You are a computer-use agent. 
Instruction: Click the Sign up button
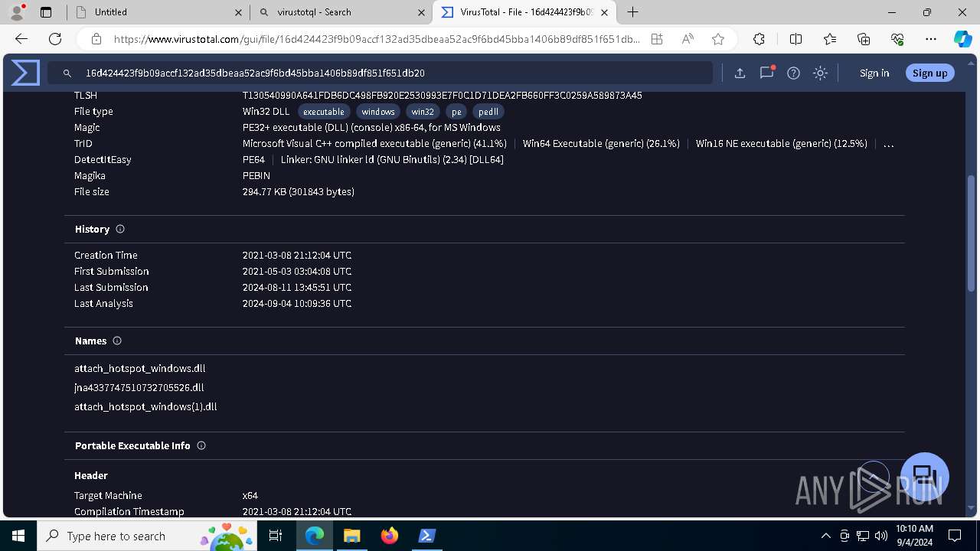pos(929,73)
